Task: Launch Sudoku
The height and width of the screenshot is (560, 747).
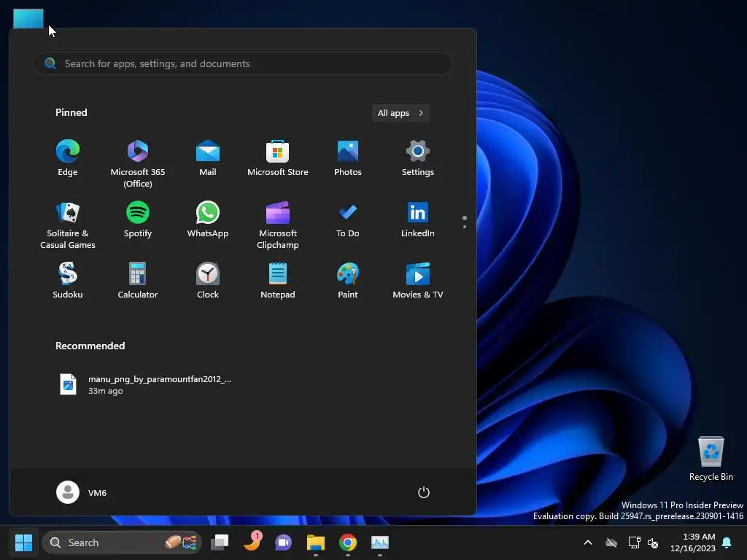Action: [x=68, y=281]
